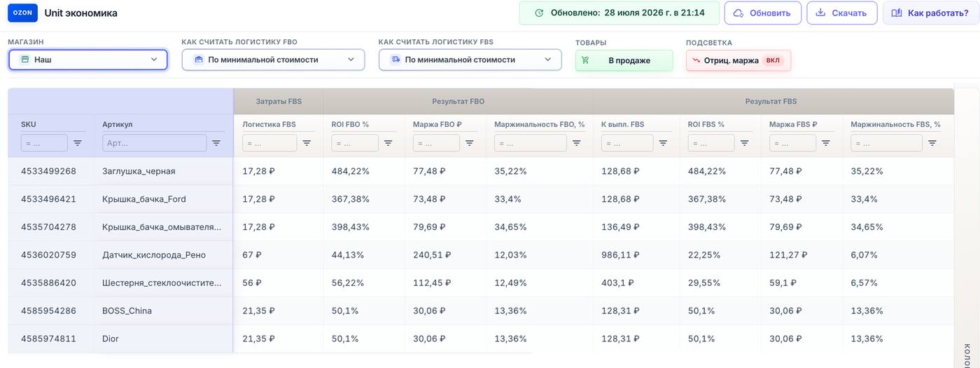Click article Датчик_кислорода_Рено
The height and width of the screenshot is (368, 980).
point(154,255)
